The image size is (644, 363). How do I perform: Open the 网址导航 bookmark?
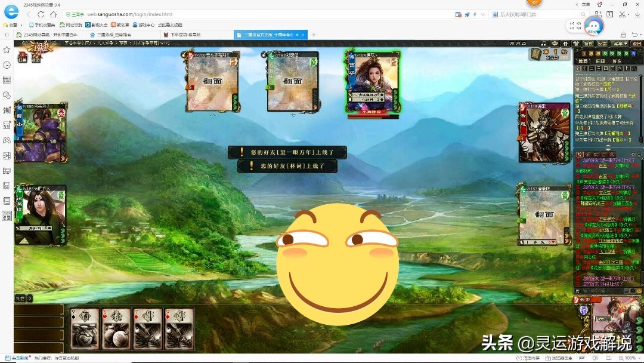coord(70,25)
